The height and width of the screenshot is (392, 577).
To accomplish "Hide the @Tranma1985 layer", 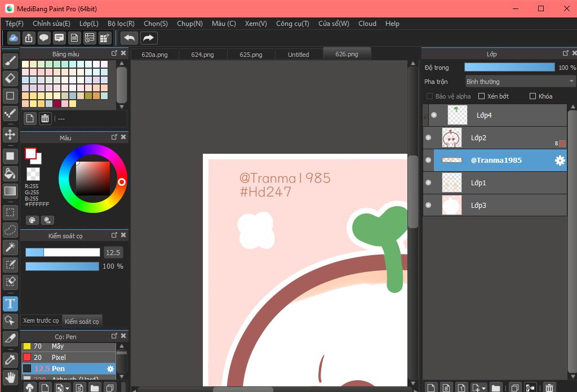I will [428, 160].
